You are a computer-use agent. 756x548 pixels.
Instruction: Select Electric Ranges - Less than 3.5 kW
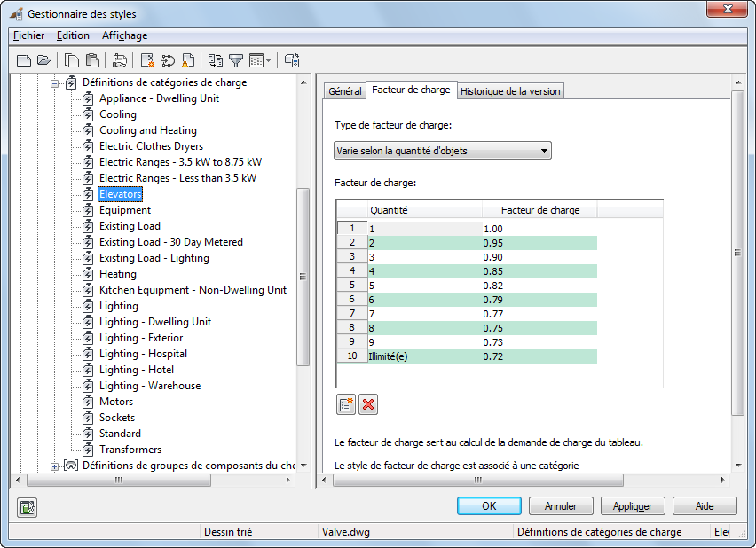click(177, 178)
